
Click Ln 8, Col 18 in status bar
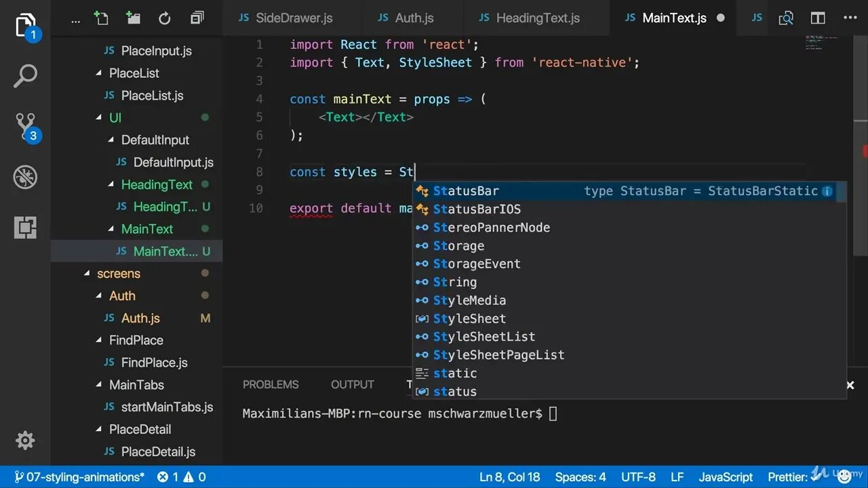(x=510, y=477)
